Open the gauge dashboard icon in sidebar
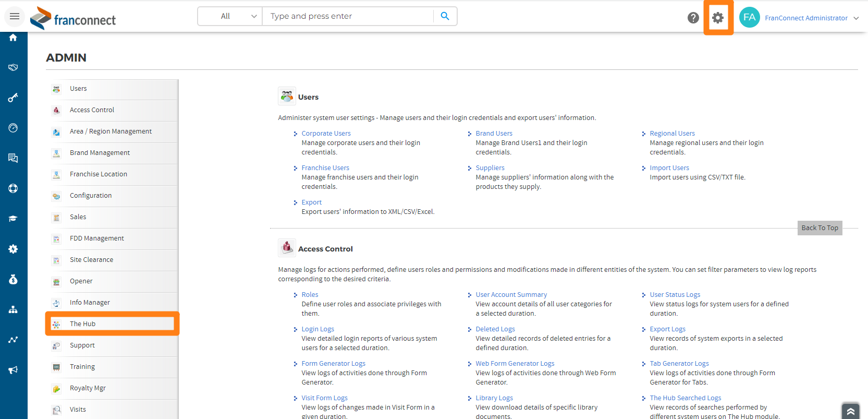 (x=13, y=128)
